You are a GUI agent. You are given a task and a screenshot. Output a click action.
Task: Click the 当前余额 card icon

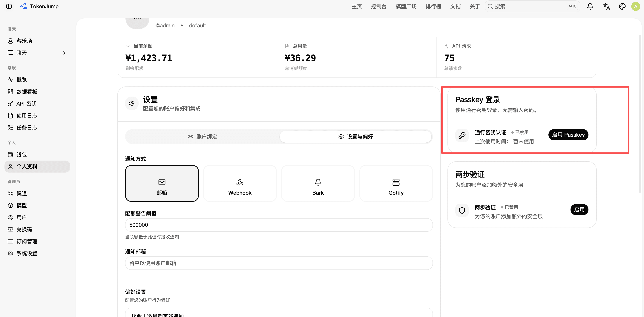(x=128, y=46)
